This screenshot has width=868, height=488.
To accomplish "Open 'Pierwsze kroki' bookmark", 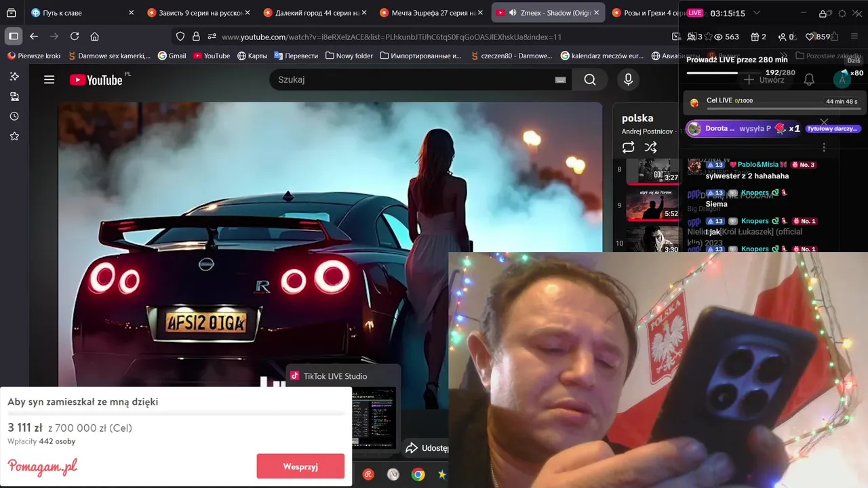I will pos(34,56).
